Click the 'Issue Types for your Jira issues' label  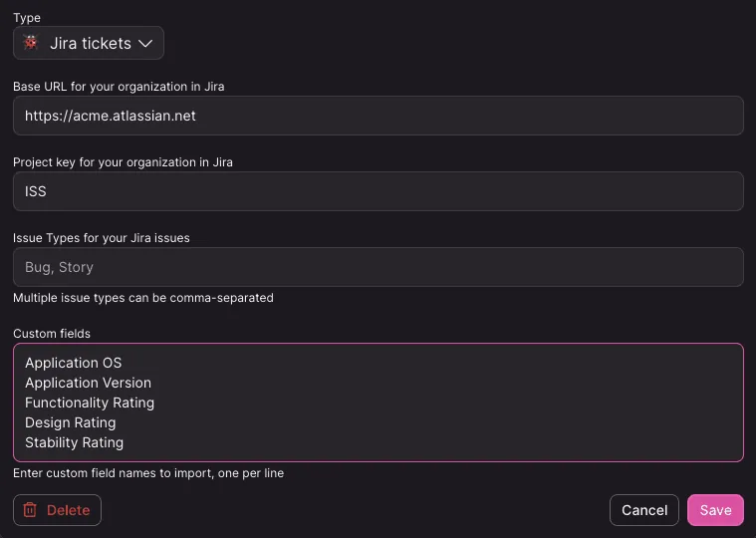(102, 238)
